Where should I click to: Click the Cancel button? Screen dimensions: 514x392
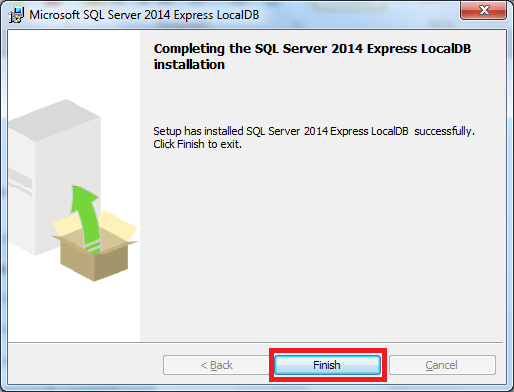click(442, 365)
